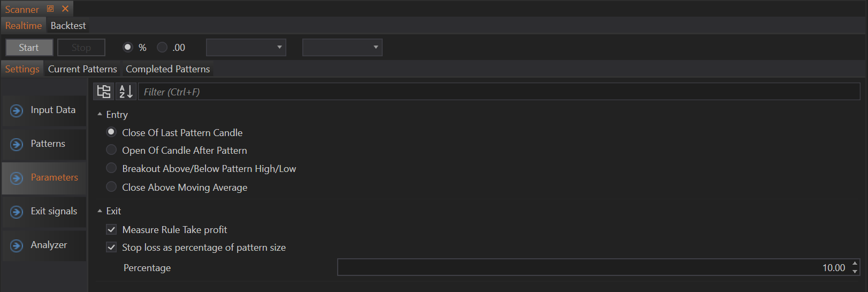This screenshot has height=292, width=868.
Task: Click the alphabetical sort icon
Action: click(126, 92)
